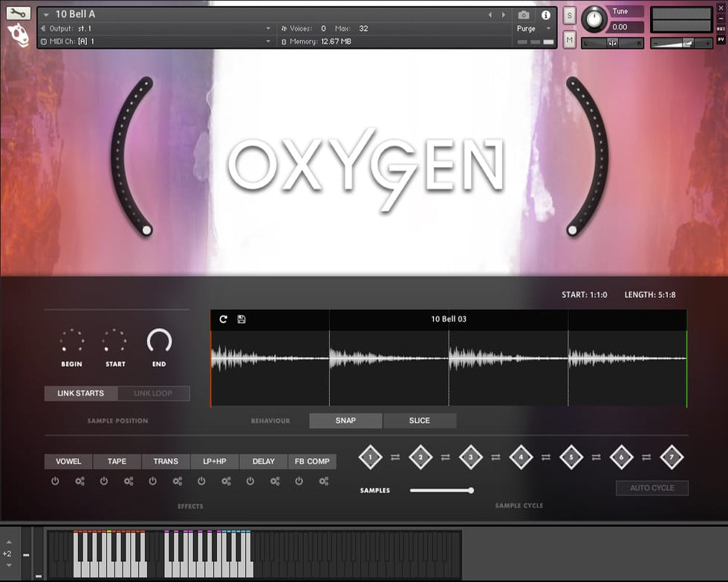
Task: Toggle power for the TAPE effect
Action: coord(104,481)
